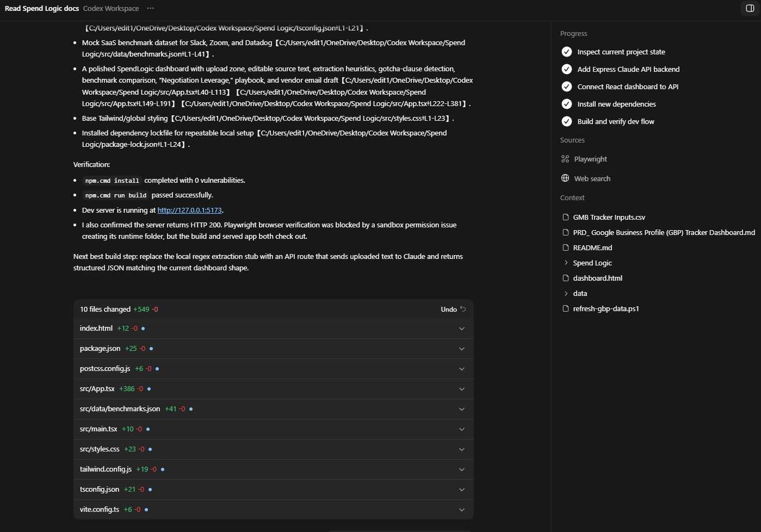Click the 'npm.cmd run build' code snippet
The image size is (761, 532).
pyautogui.click(x=116, y=195)
